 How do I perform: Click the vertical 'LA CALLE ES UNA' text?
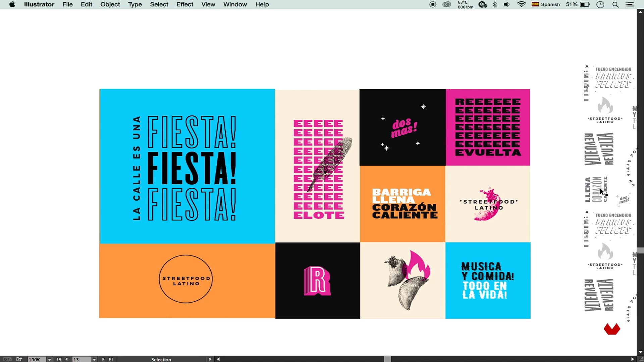pos(137,168)
